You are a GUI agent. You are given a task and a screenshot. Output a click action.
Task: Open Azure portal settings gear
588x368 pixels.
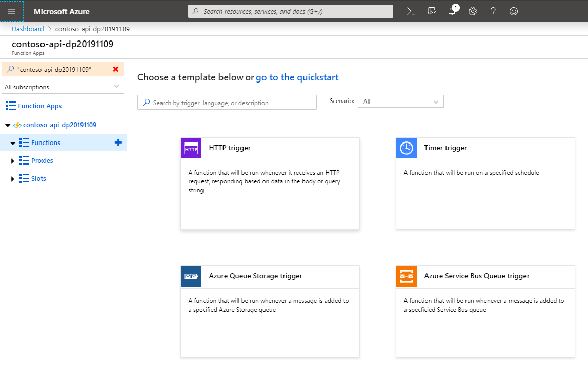(x=472, y=11)
